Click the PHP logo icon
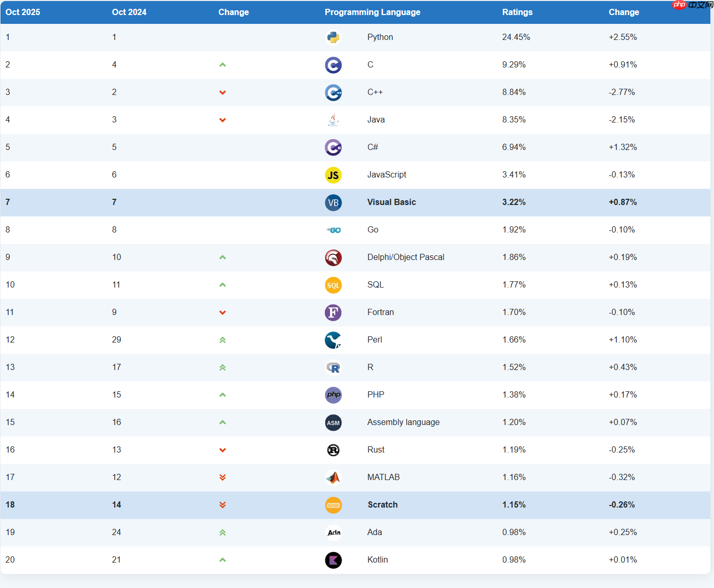The height and width of the screenshot is (588, 714). [333, 395]
